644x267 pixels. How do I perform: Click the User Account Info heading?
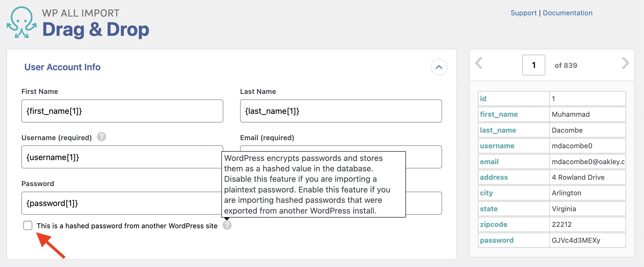click(x=62, y=67)
